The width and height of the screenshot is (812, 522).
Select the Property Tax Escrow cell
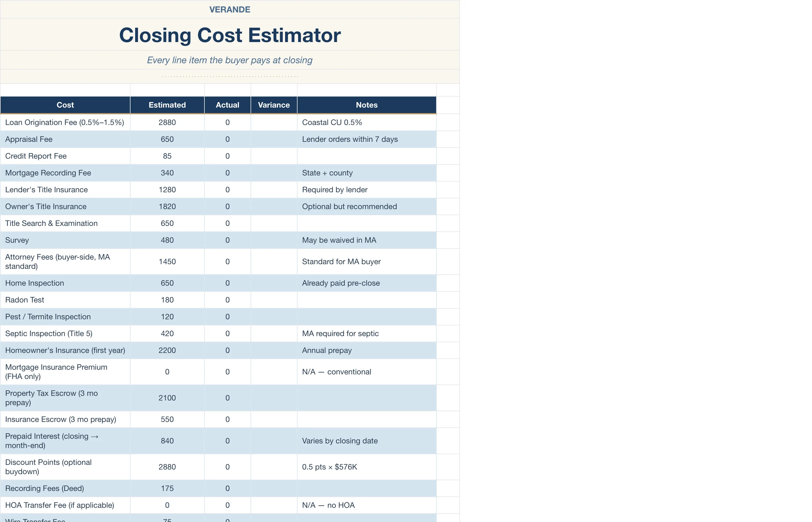[x=65, y=398]
